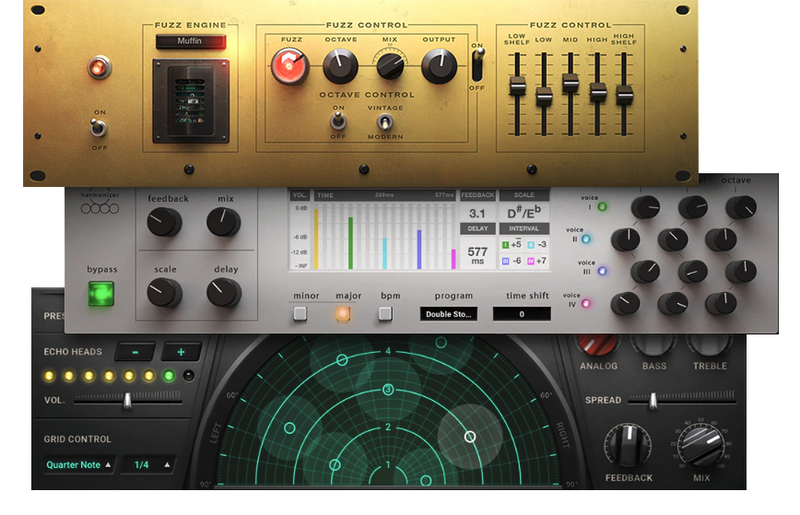The width and height of the screenshot is (800, 515).
Task: Move the High Shelf EQ fader
Action: (x=624, y=94)
